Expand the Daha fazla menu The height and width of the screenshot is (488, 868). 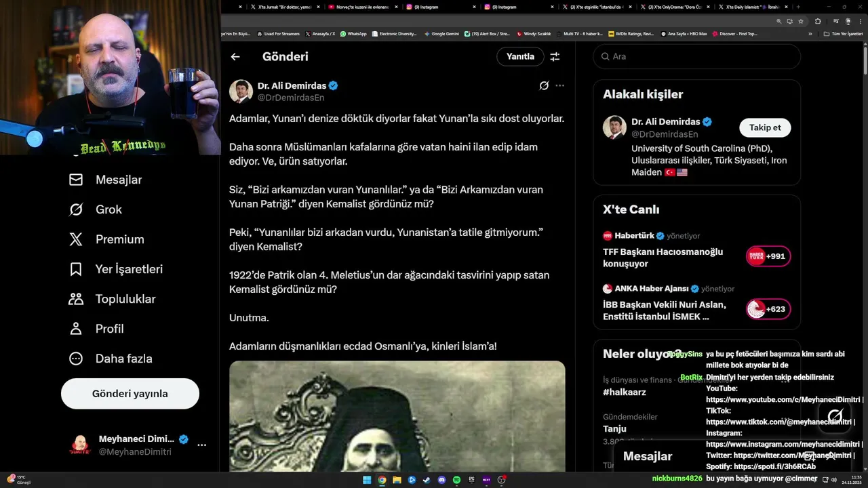pyautogui.click(x=111, y=359)
